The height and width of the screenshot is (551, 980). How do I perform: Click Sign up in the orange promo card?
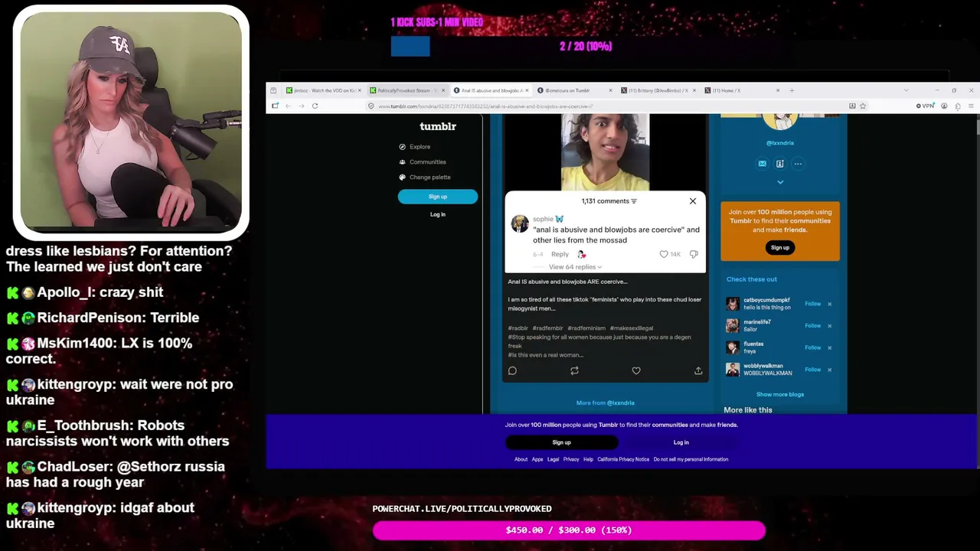click(780, 248)
